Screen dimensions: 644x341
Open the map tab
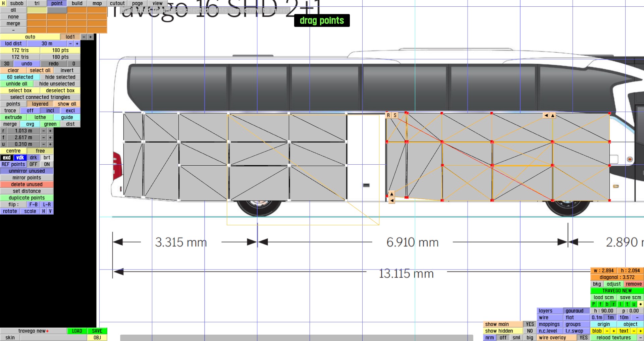(97, 3)
